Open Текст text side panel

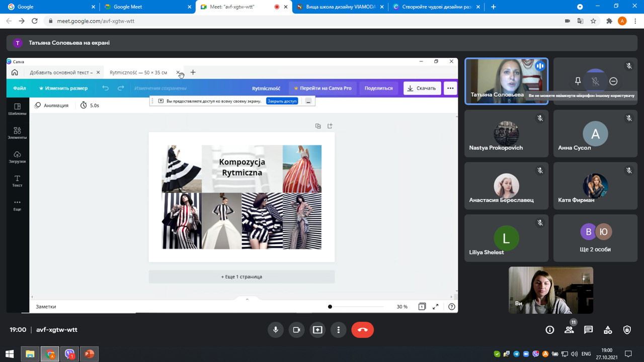point(17,181)
